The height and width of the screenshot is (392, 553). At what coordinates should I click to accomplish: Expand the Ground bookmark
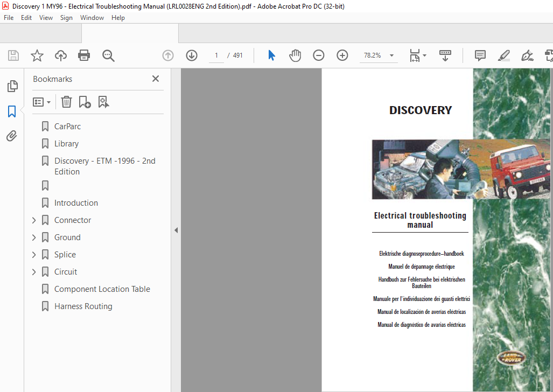[34, 237]
